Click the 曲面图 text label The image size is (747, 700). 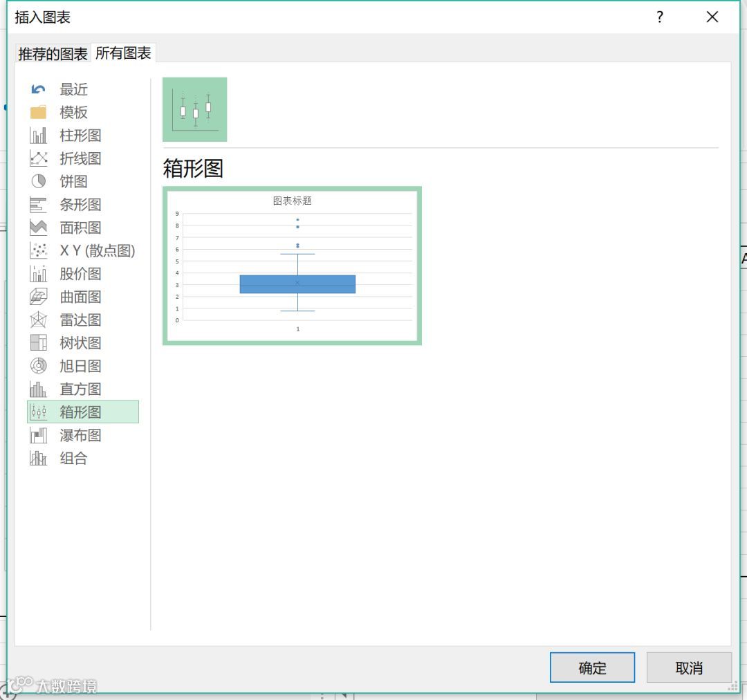(x=80, y=296)
